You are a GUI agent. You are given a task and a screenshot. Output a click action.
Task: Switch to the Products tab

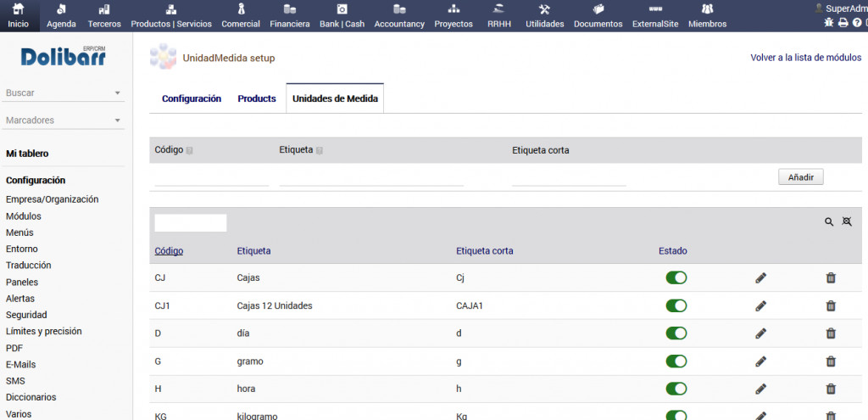coord(257,98)
